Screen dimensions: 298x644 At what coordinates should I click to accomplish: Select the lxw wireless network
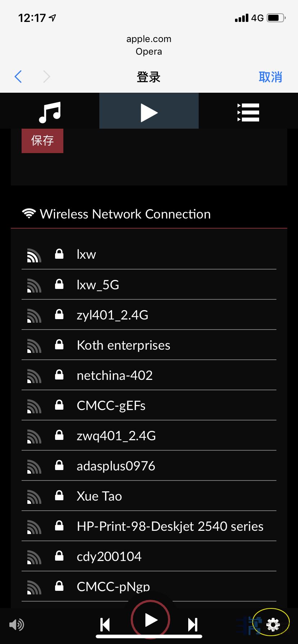[x=86, y=254]
